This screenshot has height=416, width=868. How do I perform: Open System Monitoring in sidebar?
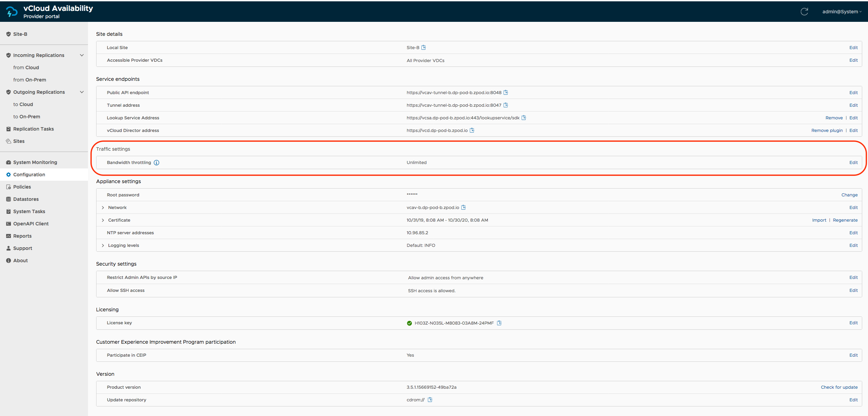(x=35, y=162)
